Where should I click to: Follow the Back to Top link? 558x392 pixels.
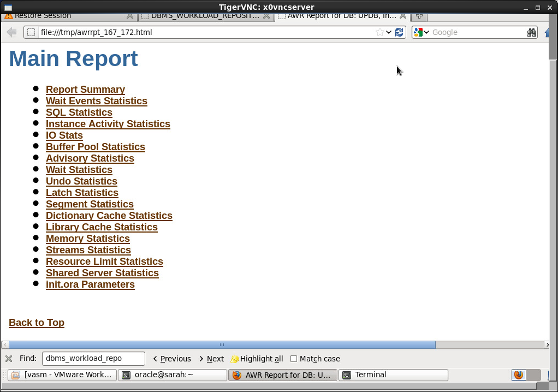[37, 323]
